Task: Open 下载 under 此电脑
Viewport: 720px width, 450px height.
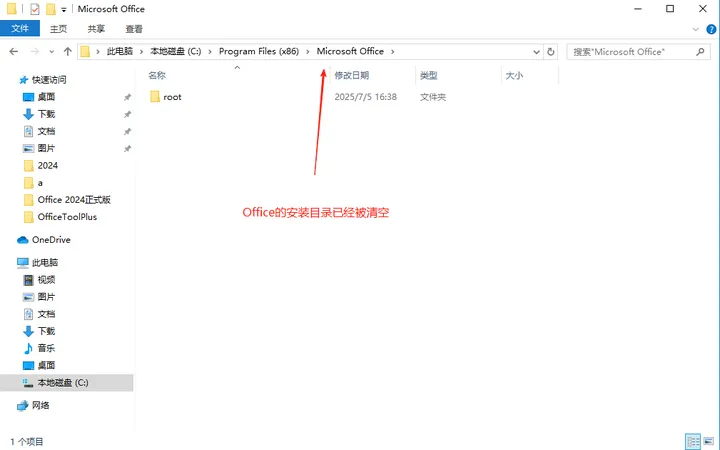Action: point(46,331)
